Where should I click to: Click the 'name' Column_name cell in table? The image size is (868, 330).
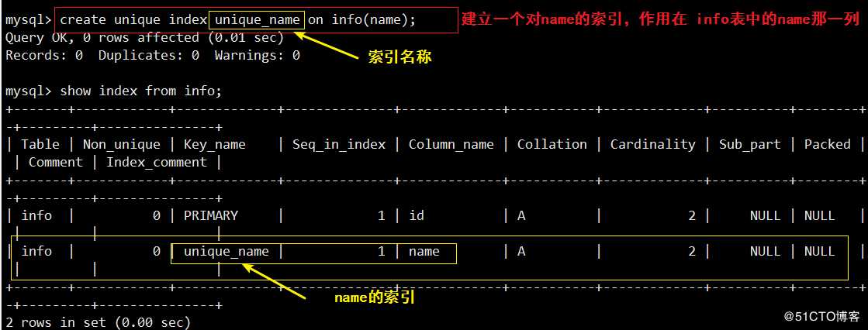click(x=424, y=252)
